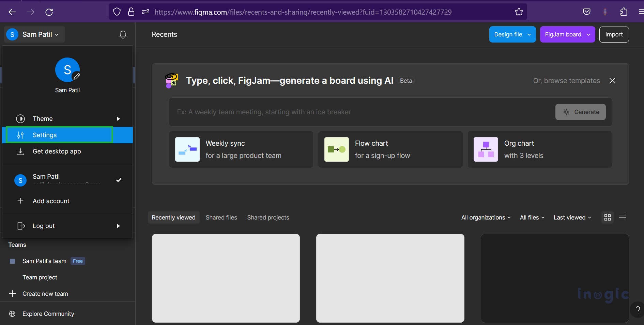Switch to Recently viewed tab

coord(174,217)
